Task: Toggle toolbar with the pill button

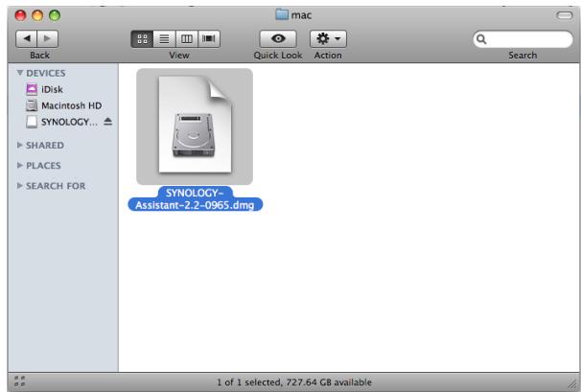Action: [565, 15]
